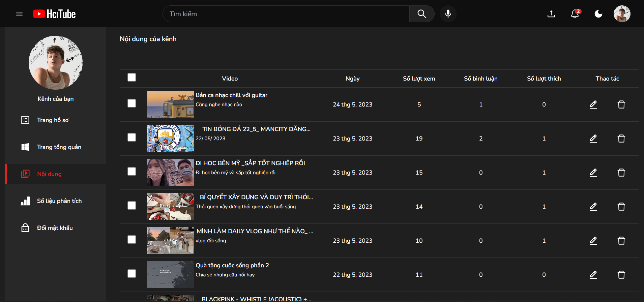644x302 pixels.
Task: Click the search magnifier button
Action: 422,14
